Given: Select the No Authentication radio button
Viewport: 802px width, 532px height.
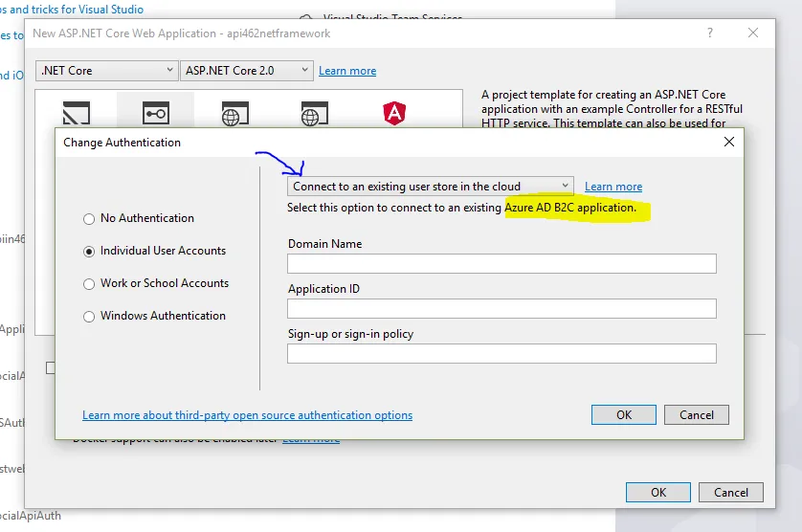Looking at the screenshot, I should point(89,219).
